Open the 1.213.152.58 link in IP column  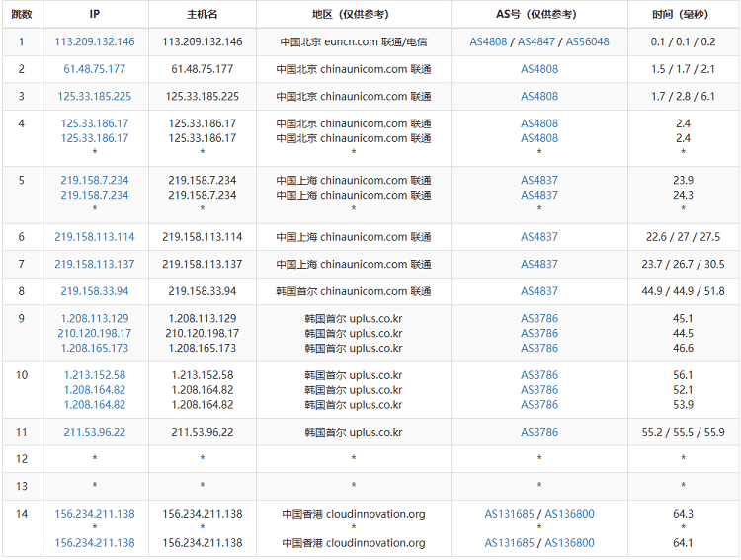[x=95, y=375]
